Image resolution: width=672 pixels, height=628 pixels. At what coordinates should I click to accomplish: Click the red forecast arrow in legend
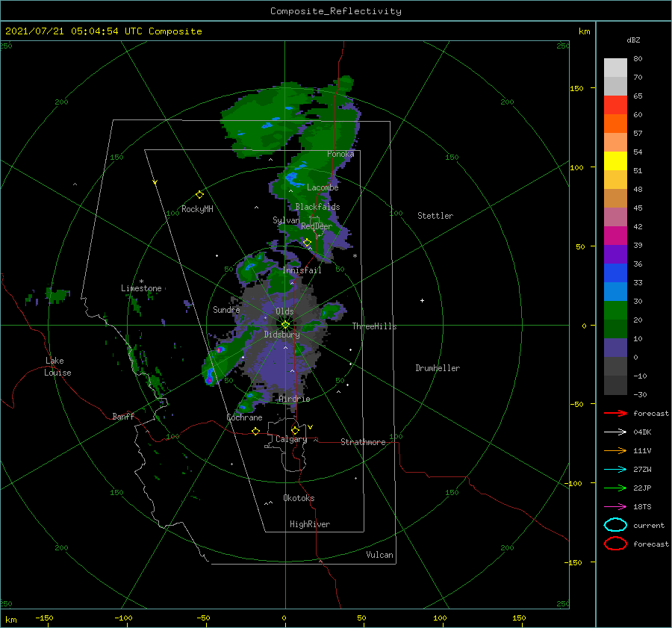click(x=615, y=413)
